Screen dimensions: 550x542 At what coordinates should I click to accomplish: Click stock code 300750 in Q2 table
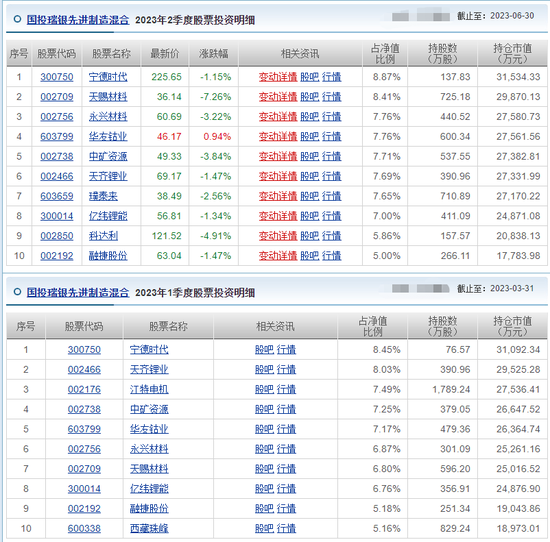coord(57,77)
